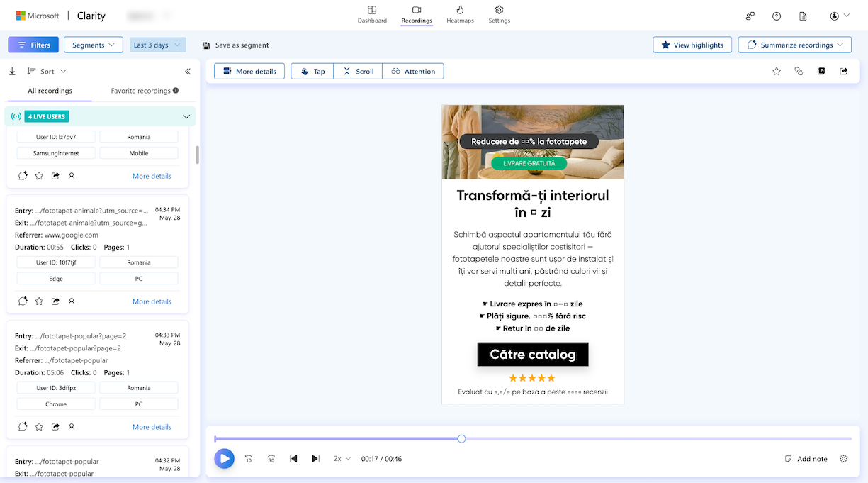This screenshot has width=868, height=483.
Task: Share the current recording from player toolbar
Action: (844, 71)
